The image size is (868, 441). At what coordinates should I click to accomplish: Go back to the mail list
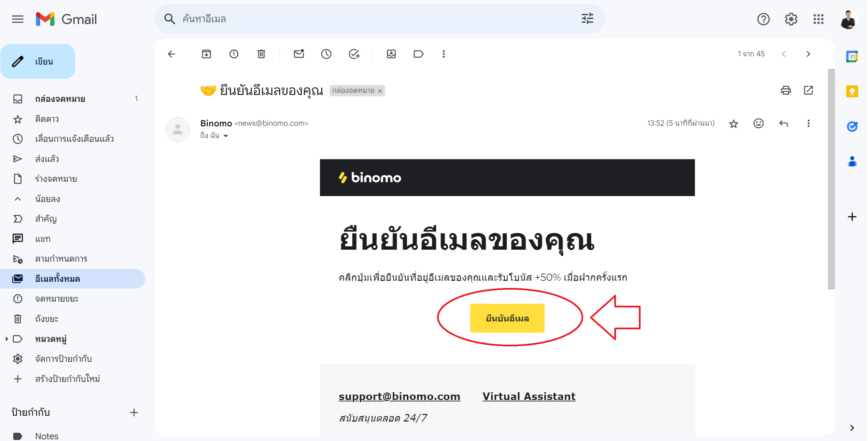tap(171, 54)
